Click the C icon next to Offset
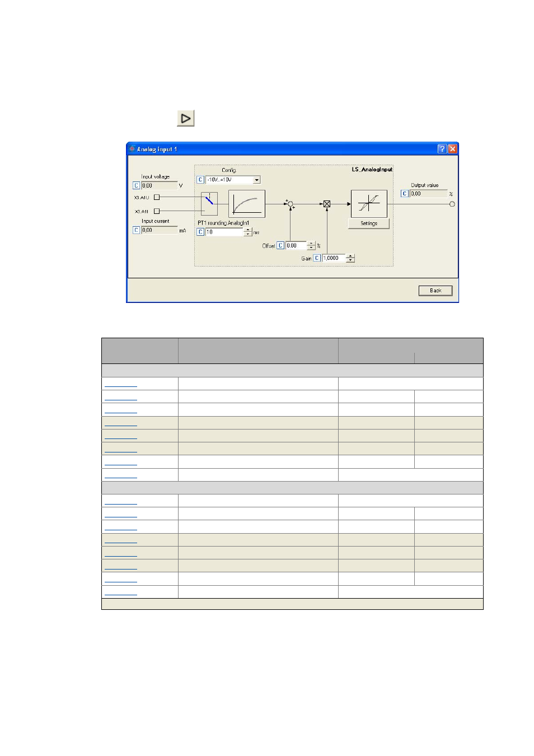 280,245
